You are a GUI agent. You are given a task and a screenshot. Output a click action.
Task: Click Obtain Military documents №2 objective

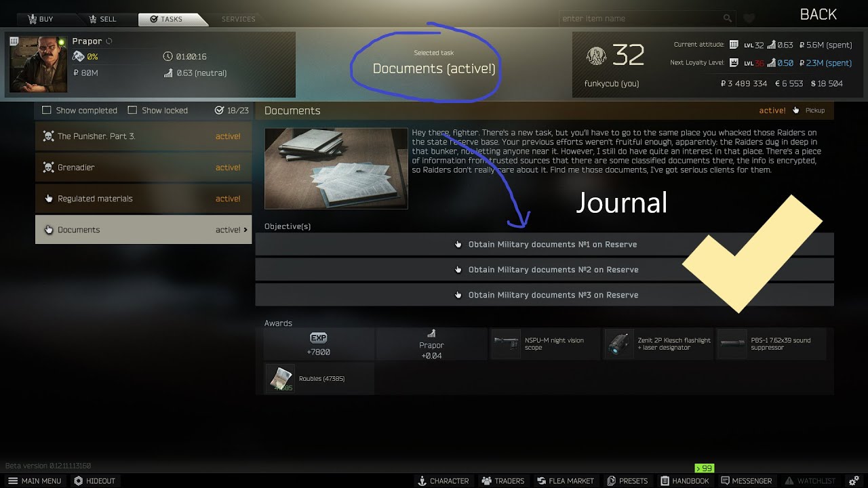[x=545, y=270]
